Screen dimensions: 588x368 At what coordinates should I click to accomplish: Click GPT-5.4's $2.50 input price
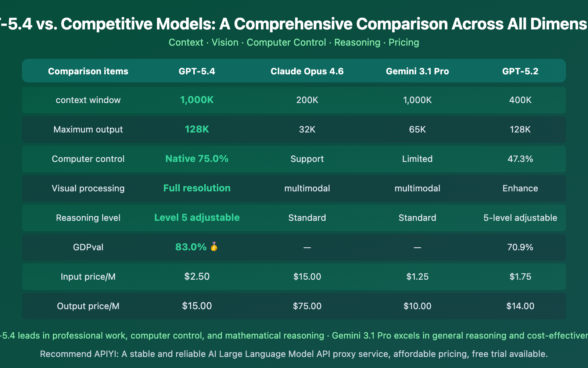[197, 276]
